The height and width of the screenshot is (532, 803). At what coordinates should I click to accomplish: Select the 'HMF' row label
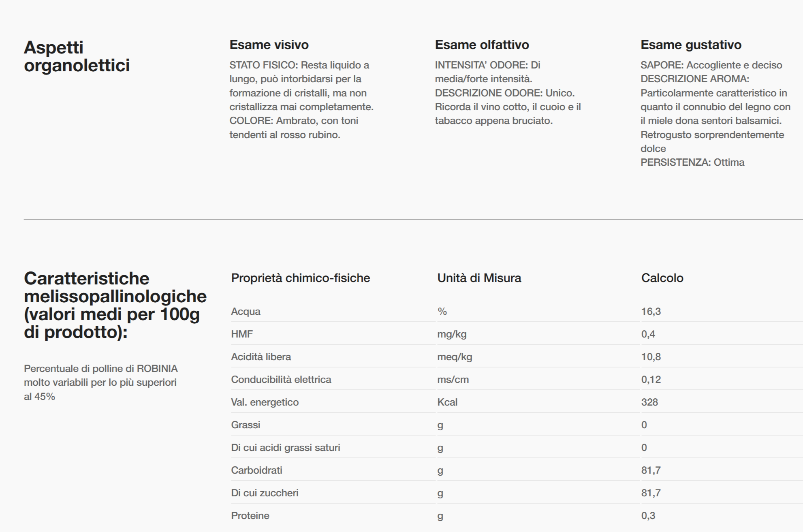(242, 334)
